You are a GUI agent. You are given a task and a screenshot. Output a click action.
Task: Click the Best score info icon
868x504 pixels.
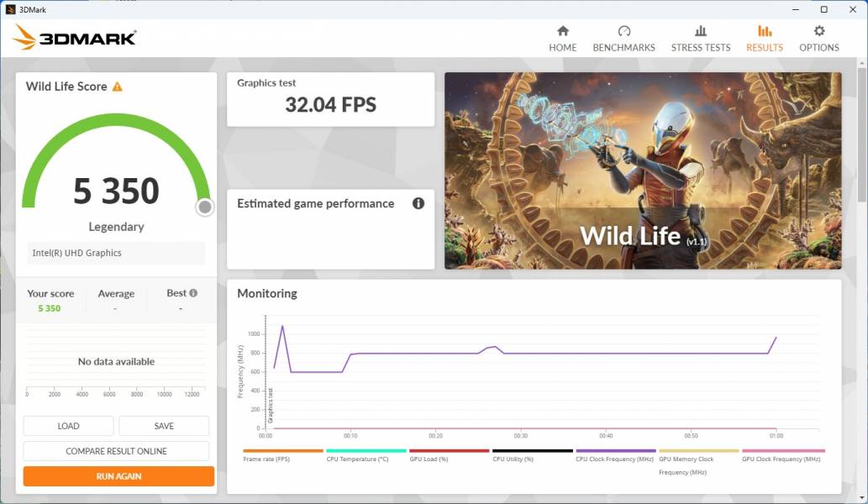point(193,293)
